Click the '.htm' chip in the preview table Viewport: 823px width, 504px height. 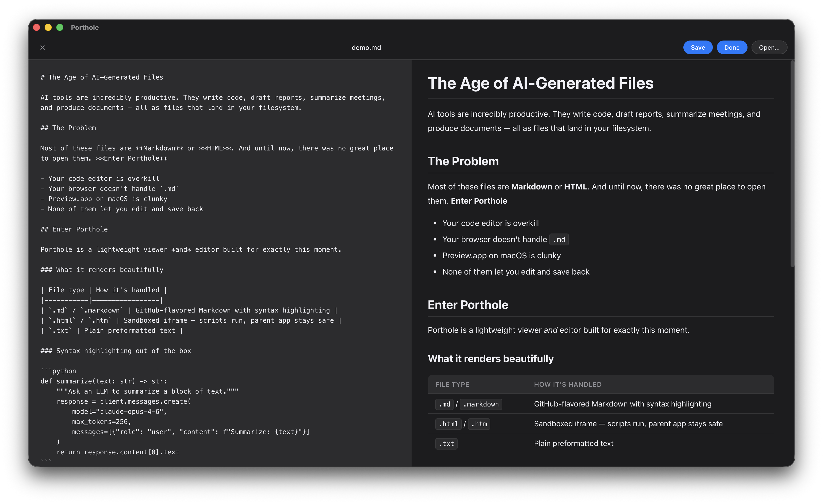(x=479, y=424)
